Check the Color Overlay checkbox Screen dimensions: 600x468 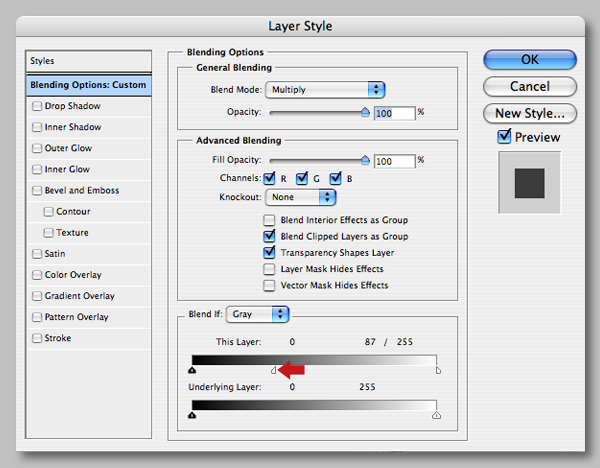coord(37,275)
